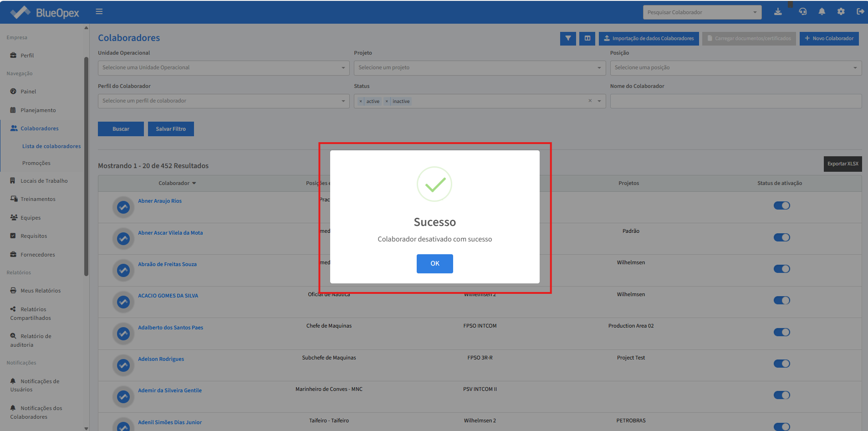Toggle activation for Abner Ascar Vilela da Mota
The height and width of the screenshot is (431, 868).
click(x=781, y=237)
